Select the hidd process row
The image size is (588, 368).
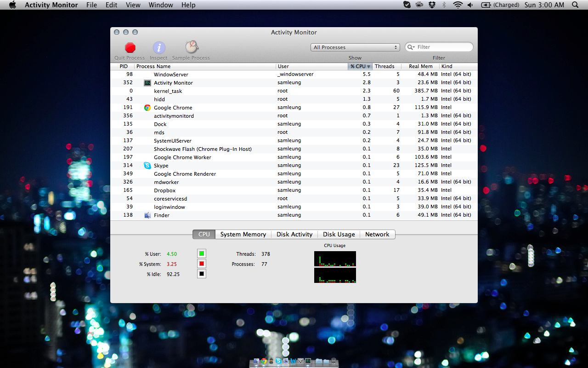point(294,99)
